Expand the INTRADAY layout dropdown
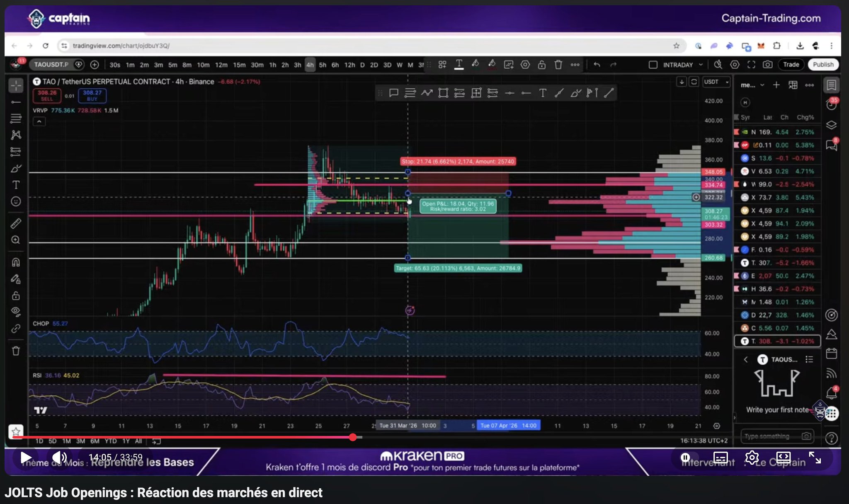The image size is (849, 504). tap(701, 65)
